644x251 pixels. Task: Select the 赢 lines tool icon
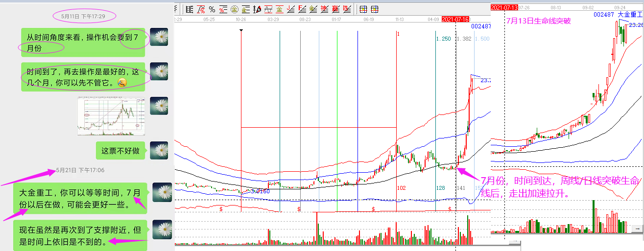(335, 9)
